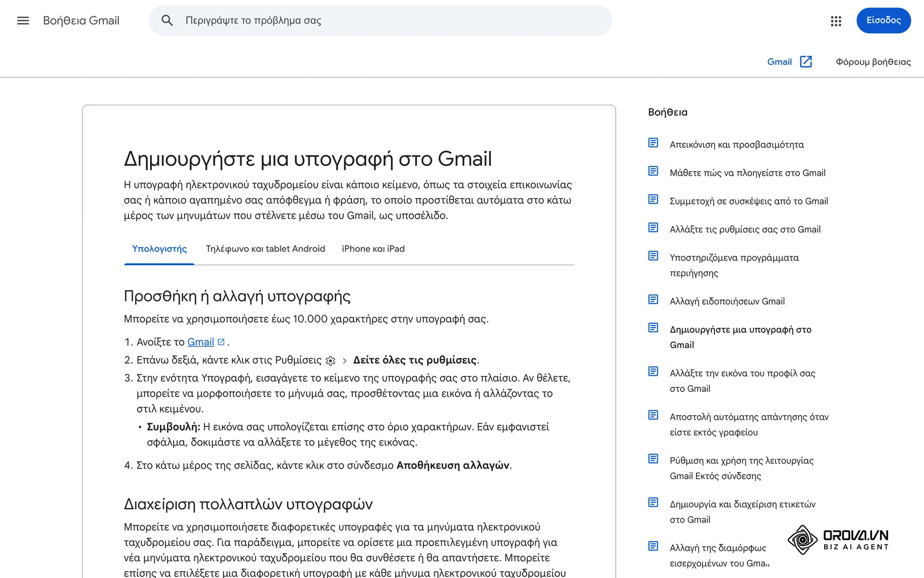
Task: Focus the Περιγράψτε το πρόβλημα σας search field
Action: (381, 21)
